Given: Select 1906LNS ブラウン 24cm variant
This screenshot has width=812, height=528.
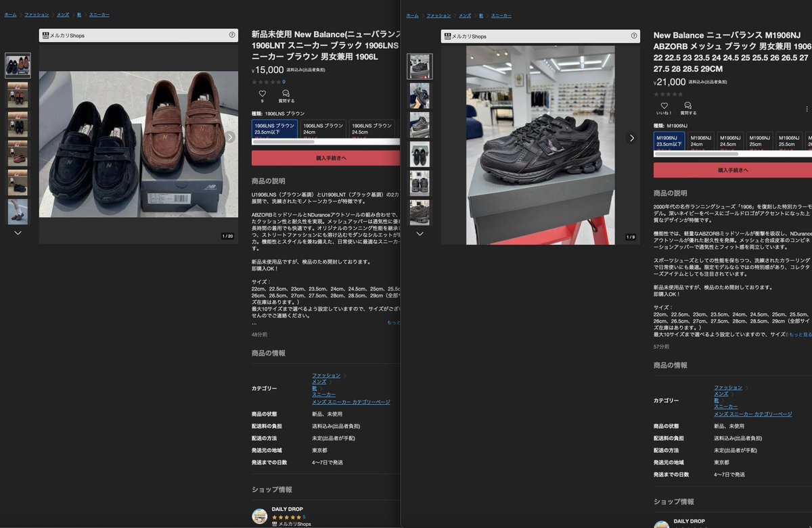Looking at the screenshot, I should pyautogui.click(x=323, y=128).
